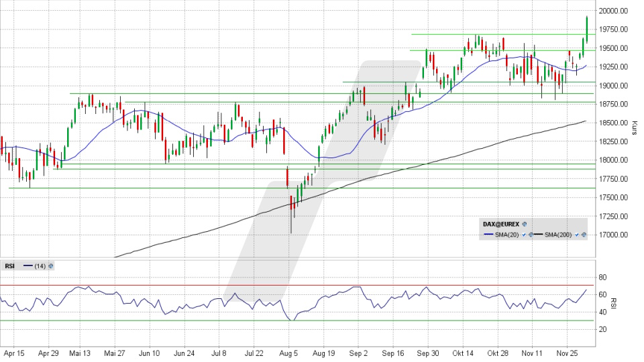Click the 17000.00 price axis label
The image size is (644, 362).
[613, 235]
